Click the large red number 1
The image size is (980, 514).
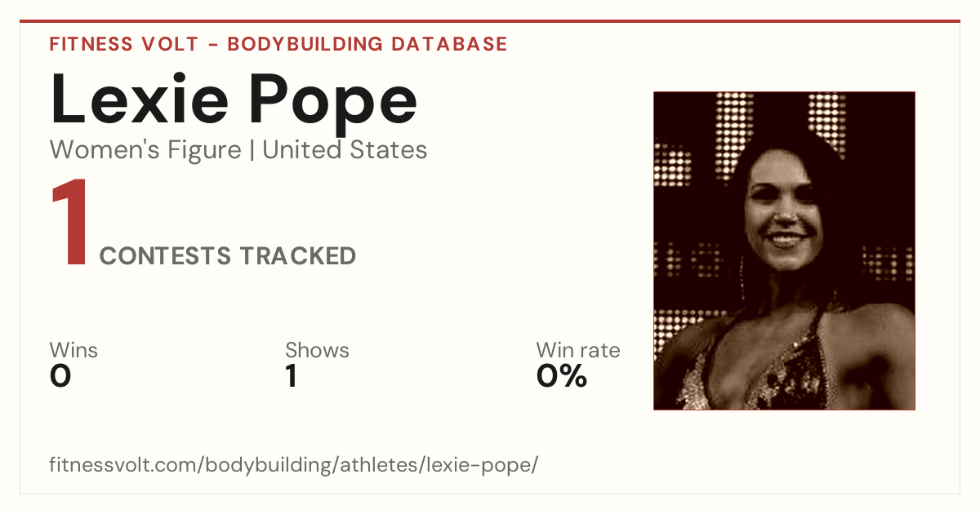click(x=70, y=224)
